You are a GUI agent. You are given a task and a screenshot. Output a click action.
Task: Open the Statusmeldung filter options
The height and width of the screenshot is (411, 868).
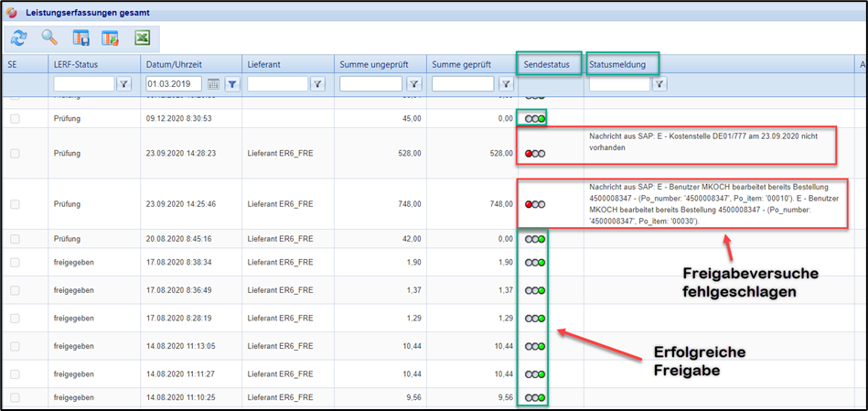[x=659, y=84]
